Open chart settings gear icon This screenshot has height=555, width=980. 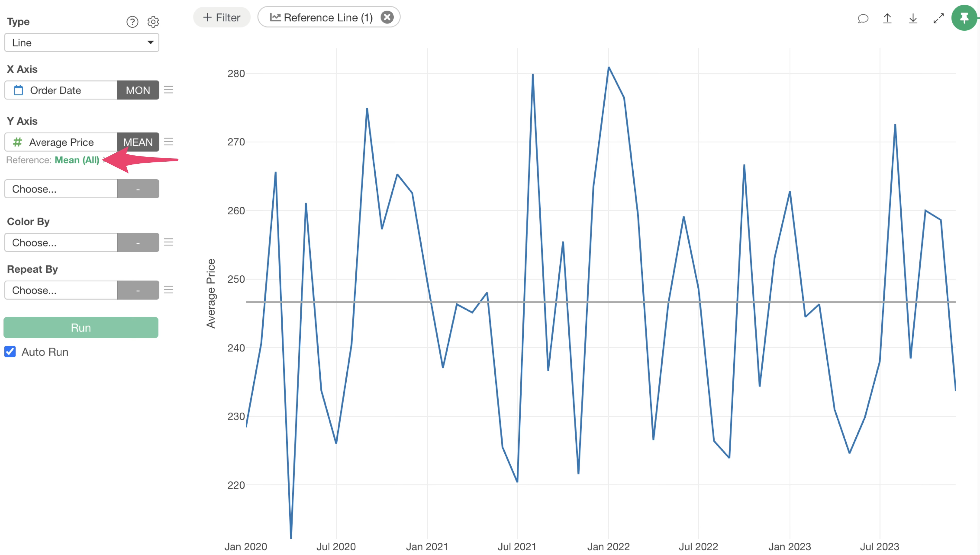pos(153,22)
